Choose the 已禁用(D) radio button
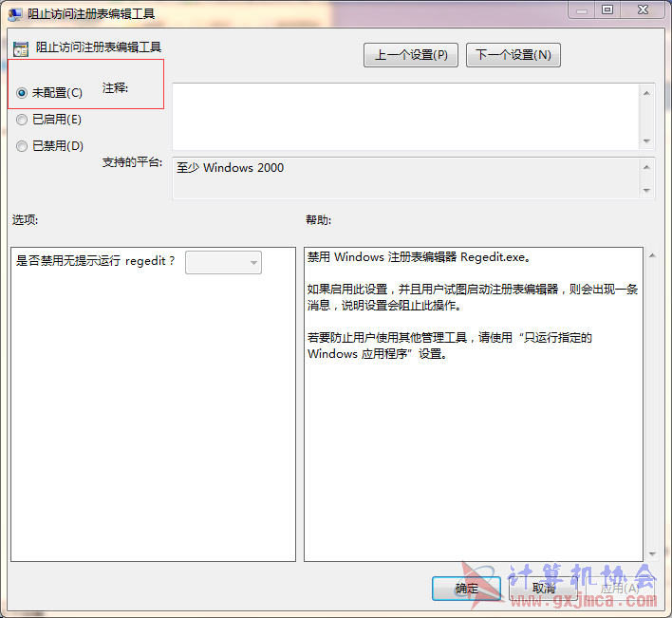Image resolution: width=672 pixels, height=618 pixels. [23, 146]
